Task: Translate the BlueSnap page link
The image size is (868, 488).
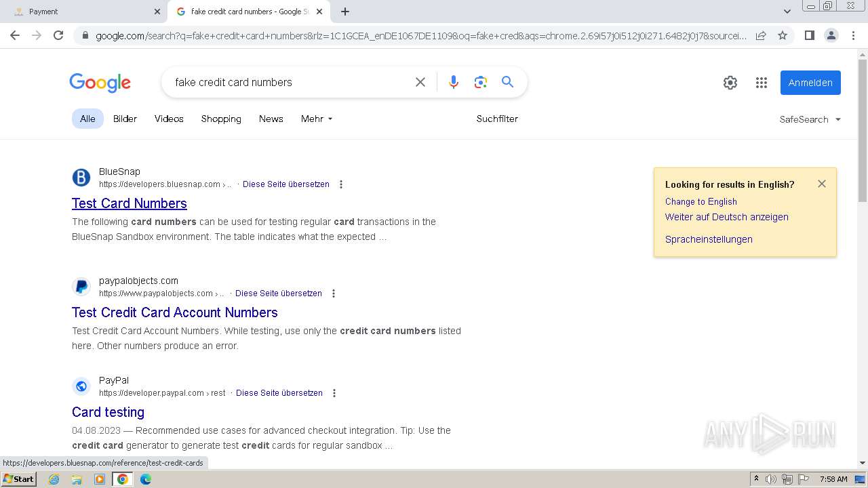Action: pyautogui.click(x=286, y=184)
